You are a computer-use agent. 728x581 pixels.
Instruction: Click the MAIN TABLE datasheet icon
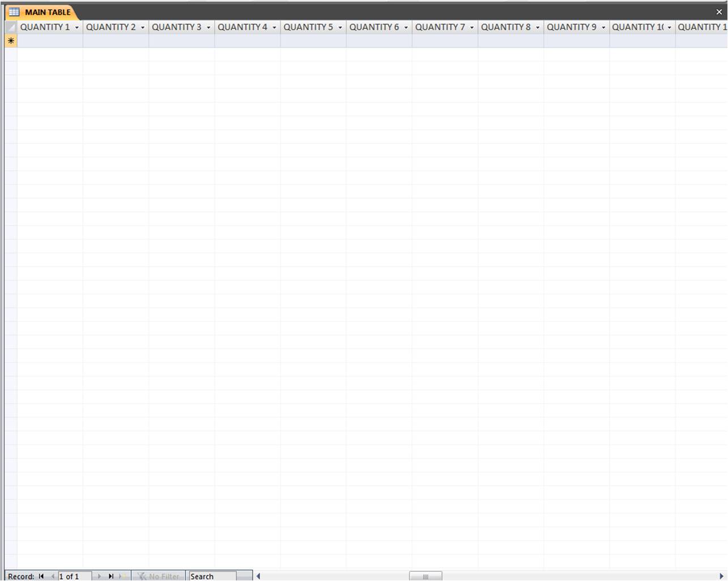[x=14, y=12]
